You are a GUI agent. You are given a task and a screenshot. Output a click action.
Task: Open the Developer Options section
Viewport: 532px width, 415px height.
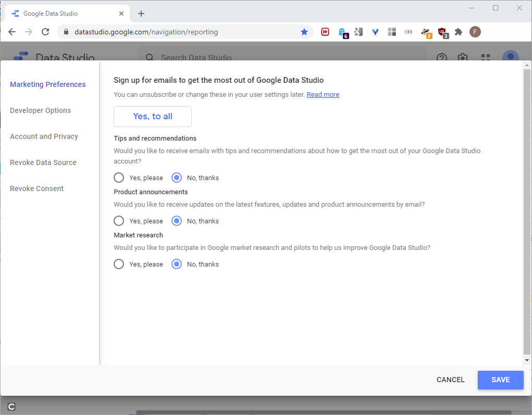tap(40, 110)
